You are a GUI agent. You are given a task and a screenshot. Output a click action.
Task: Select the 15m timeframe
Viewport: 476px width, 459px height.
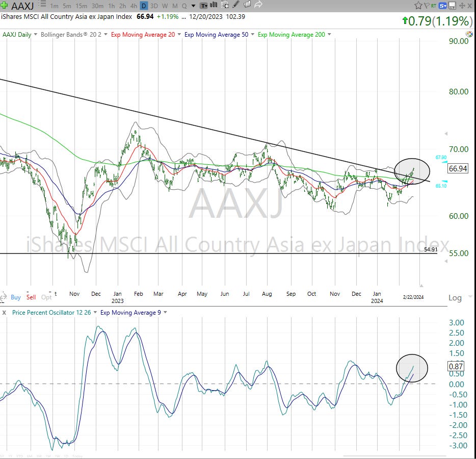82,6
